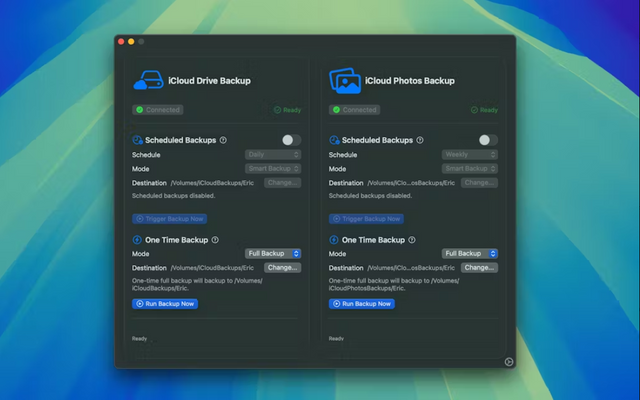Open the Daily schedule dropdown in Drive panel

[x=273, y=154]
